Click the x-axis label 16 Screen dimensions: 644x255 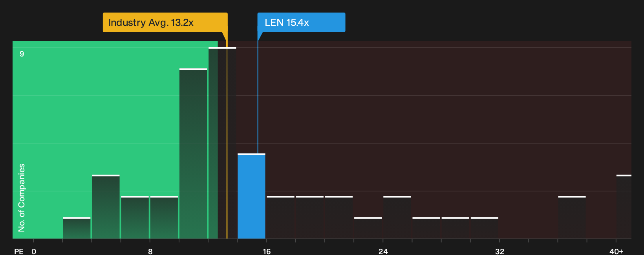tap(267, 251)
